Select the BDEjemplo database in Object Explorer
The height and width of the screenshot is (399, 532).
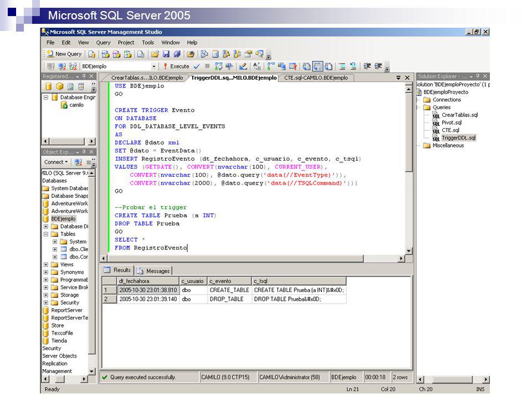click(x=63, y=219)
